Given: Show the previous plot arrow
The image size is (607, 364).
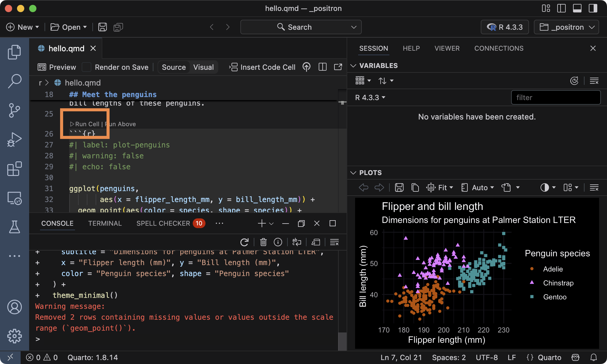Looking at the screenshot, I should (x=364, y=187).
